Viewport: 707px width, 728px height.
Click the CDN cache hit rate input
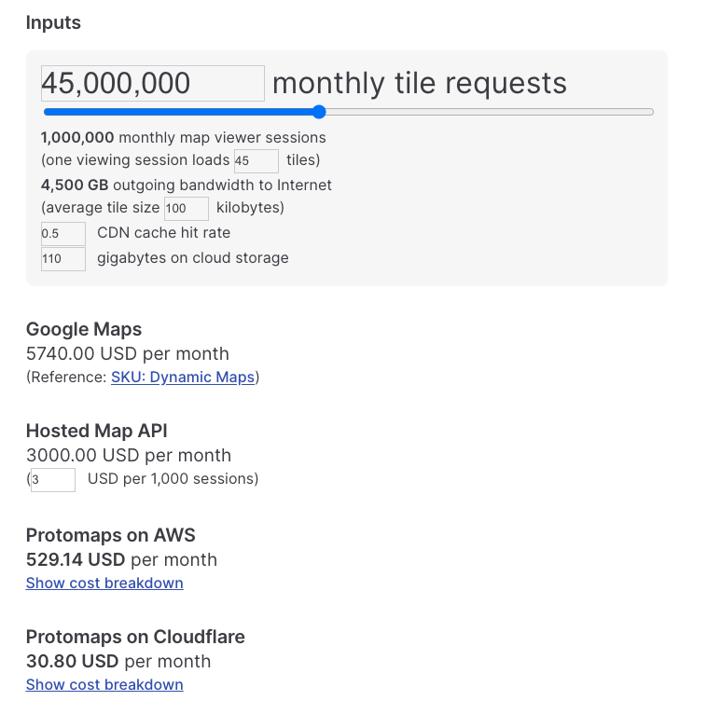(63, 234)
